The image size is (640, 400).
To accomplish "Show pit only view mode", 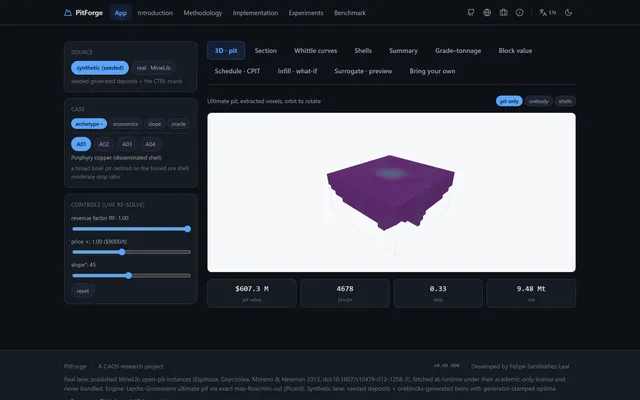I will pos(509,101).
